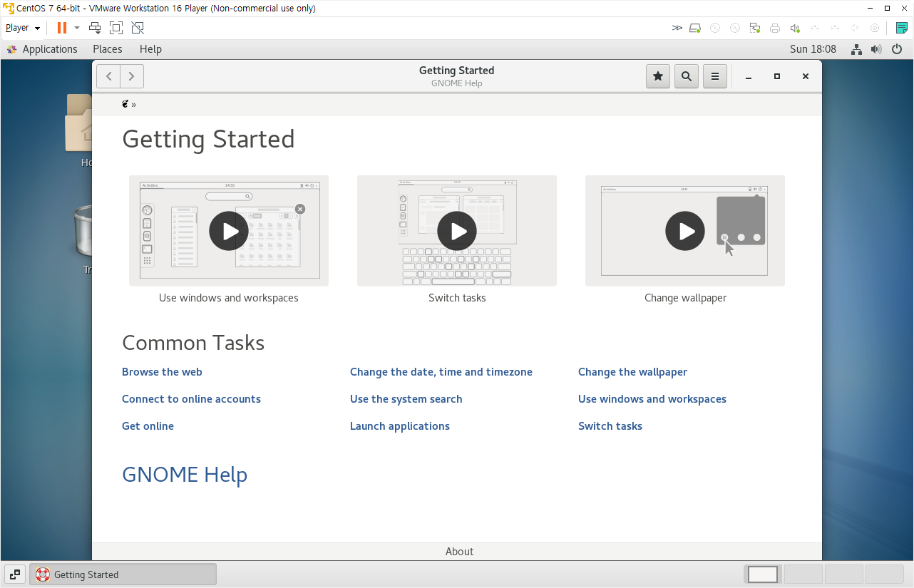
Task: Go back using the Help back arrow
Action: tap(108, 76)
